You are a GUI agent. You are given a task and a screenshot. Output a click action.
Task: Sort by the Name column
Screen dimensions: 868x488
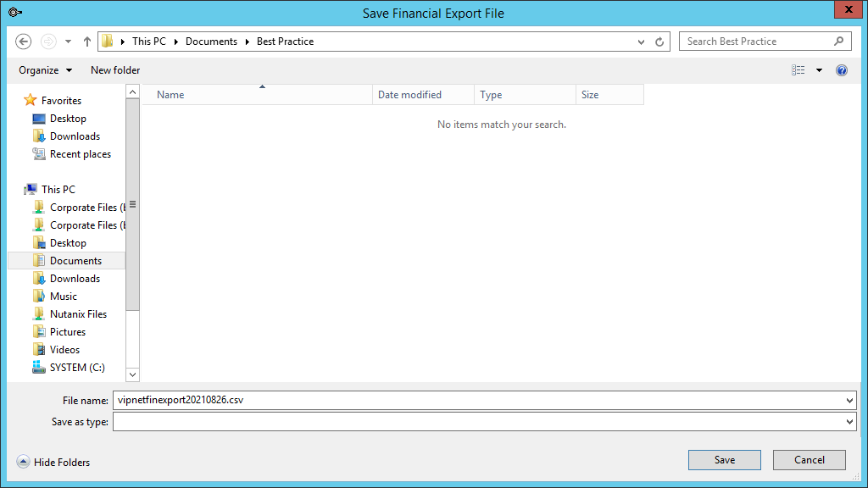click(258, 95)
